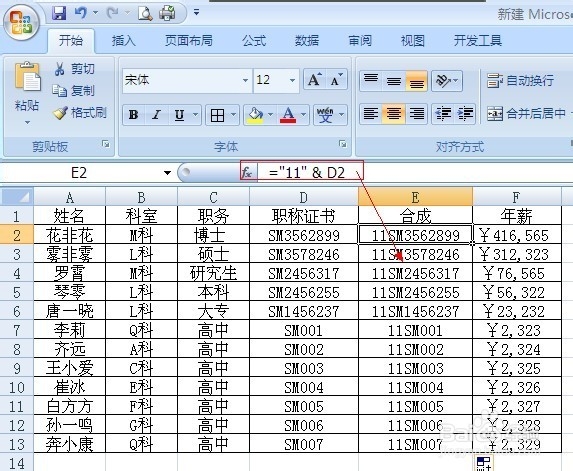Viewport: 573px width, 471px height.
Task: Enable wrap text 自动换行
Action: [520, 80]
